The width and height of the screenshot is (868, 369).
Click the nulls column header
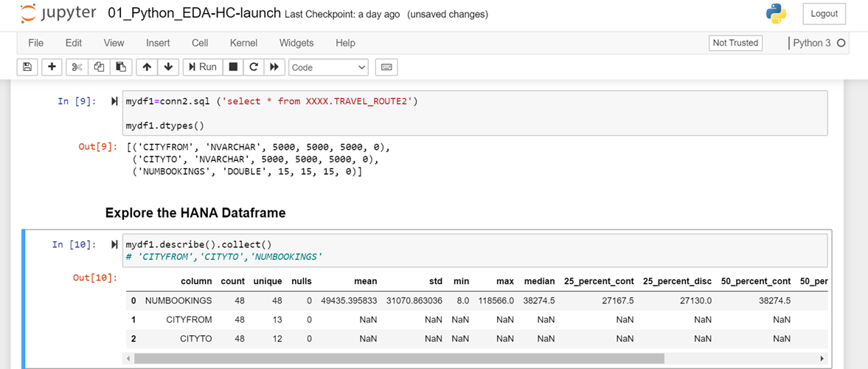[302, 281]
